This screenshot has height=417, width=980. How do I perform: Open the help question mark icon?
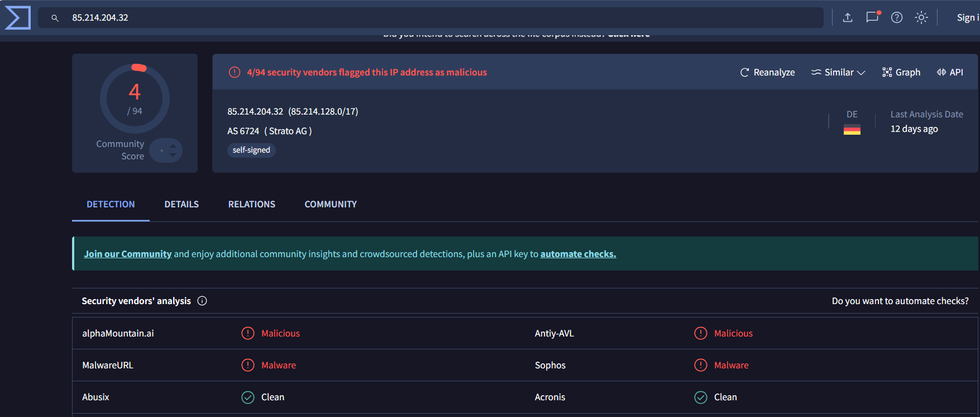point(897,17)
